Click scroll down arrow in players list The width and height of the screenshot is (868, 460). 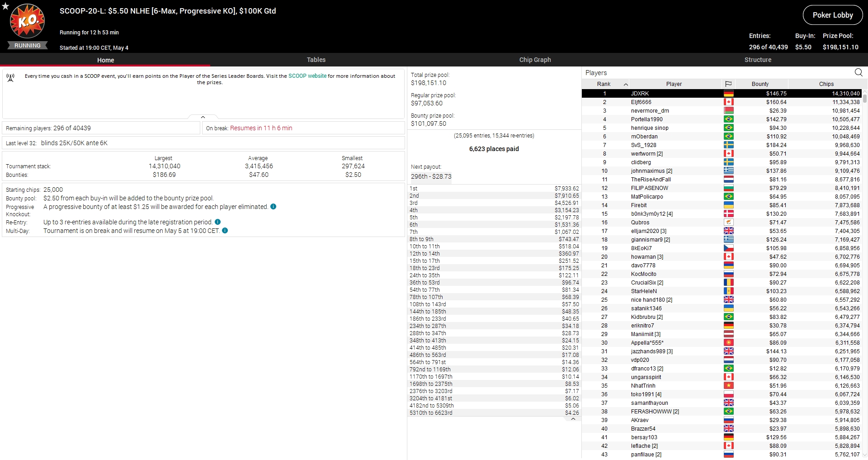[x=864, y=455]
